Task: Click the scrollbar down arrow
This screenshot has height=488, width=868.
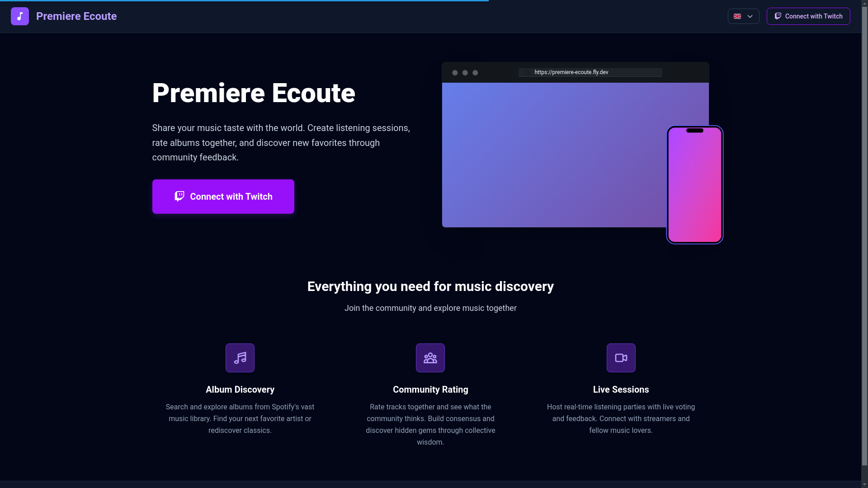Action: (x=864, y=484)
